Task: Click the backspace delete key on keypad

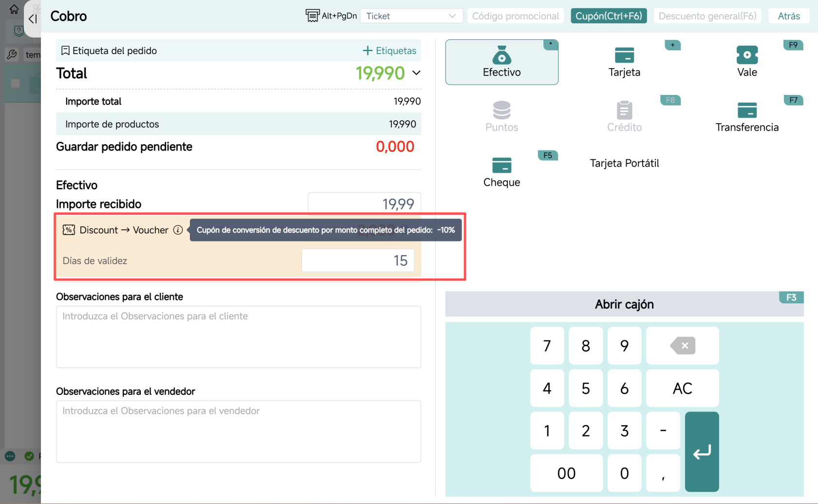Action: tap(683, 346)
